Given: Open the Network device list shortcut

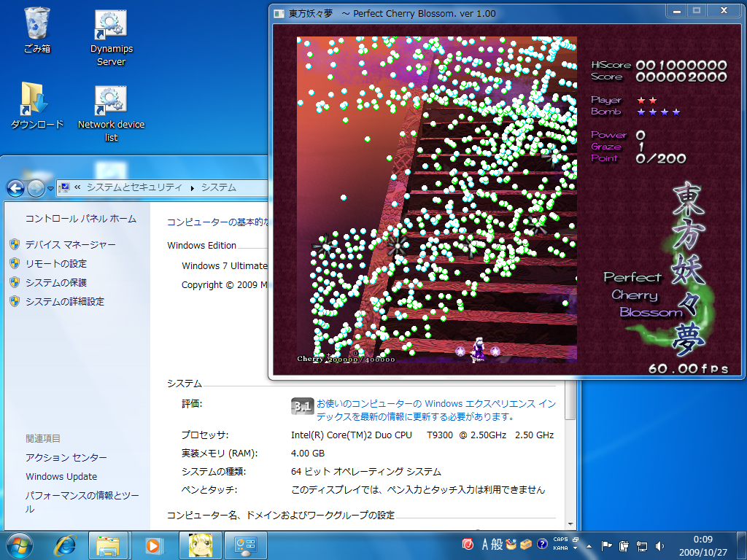Looking at the screenshot, I should point(111,102).
